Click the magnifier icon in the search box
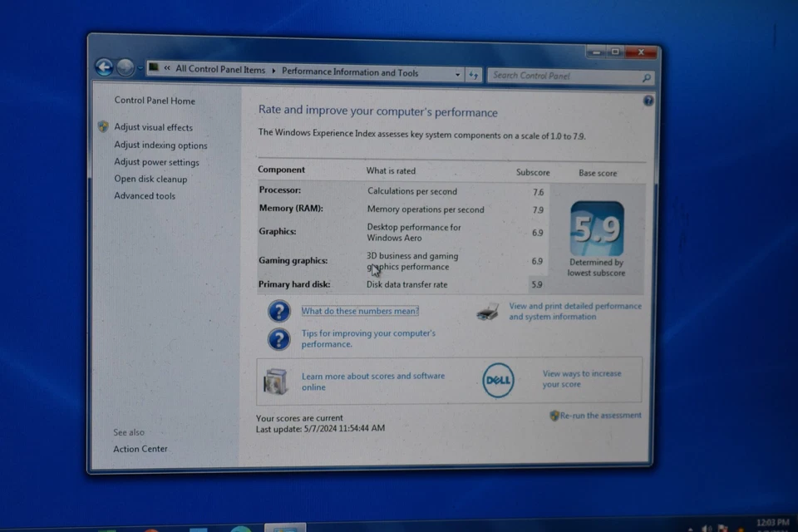 (646, 76)
